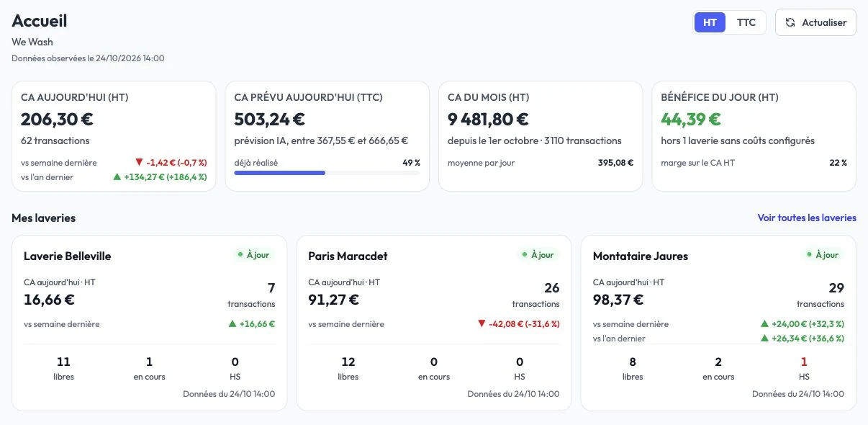Click the 'CA AUJOURD'HUI (HT)' card heading
Screen dimensions: 868x425
[x=75, y=97]
